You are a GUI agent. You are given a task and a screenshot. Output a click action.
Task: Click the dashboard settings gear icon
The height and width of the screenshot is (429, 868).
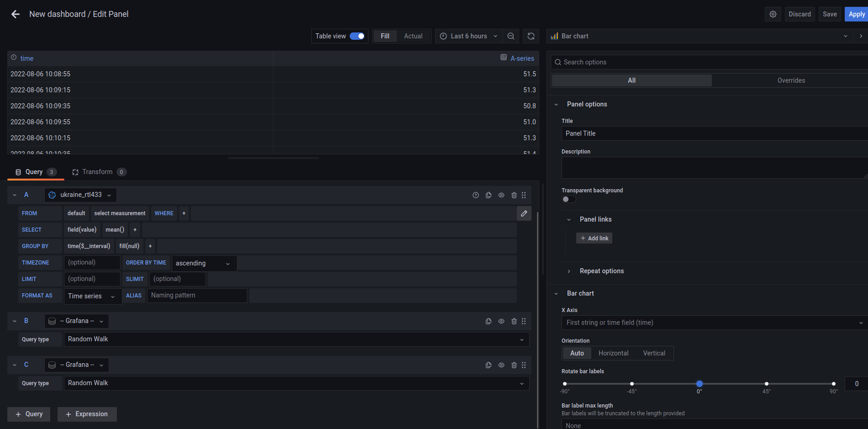pos(773,14)
